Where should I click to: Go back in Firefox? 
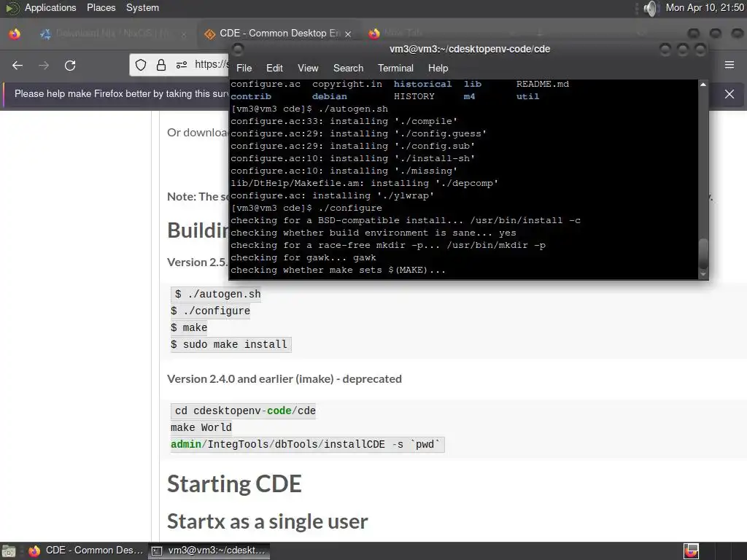(18, 65)
